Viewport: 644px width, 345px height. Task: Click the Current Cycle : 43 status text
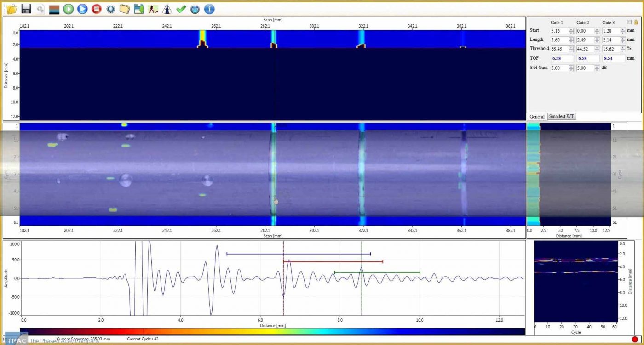pos(143,339)
